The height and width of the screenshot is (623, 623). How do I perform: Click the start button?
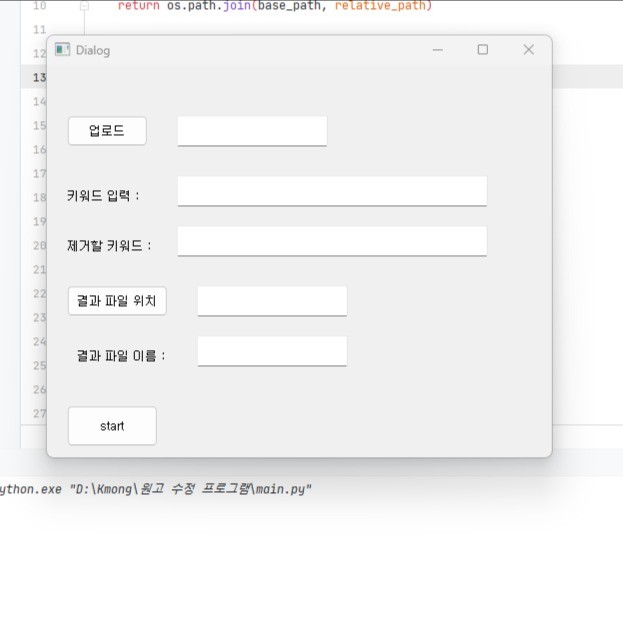point(112,426)
